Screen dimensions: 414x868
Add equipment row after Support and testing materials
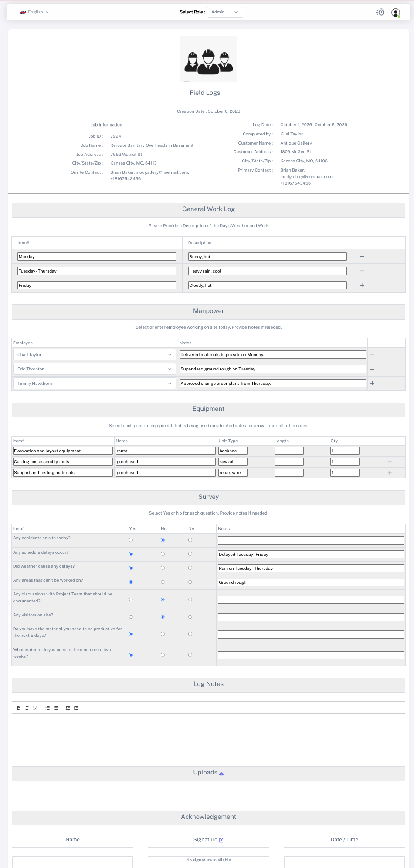390,473
